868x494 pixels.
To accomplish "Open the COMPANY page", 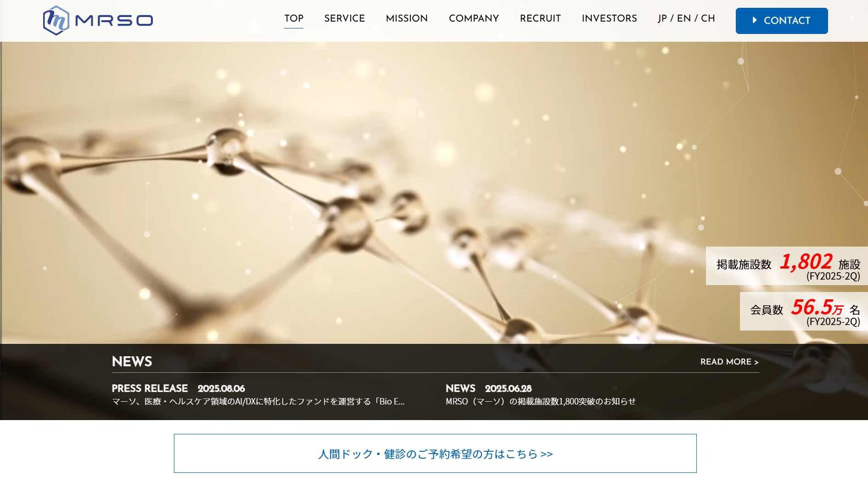I will pyautogui.click(x=474, y=18).
